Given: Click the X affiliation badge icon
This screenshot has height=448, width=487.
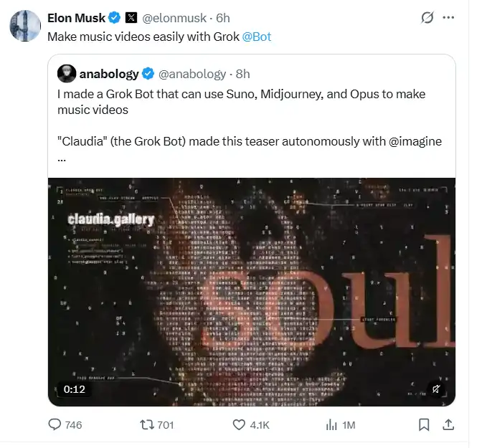Looking at the screenshot, I should pyautogui.click(x=131, y=18).
